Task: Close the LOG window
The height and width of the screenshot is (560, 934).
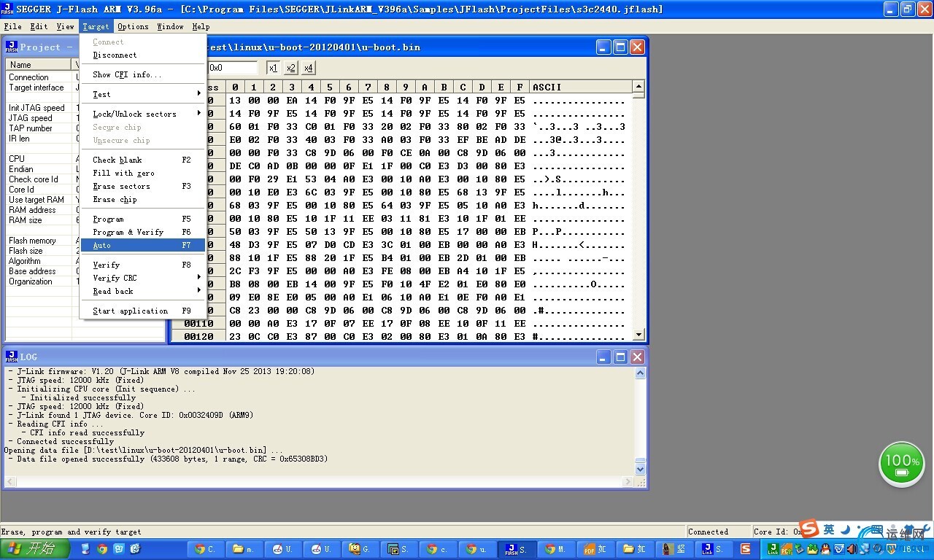Action: point(637,357)
